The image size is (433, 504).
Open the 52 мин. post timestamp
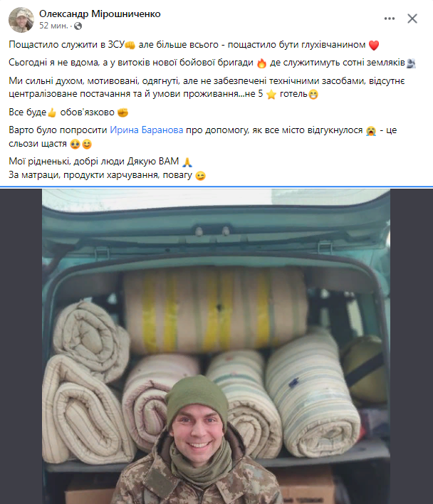pos(53,26)
